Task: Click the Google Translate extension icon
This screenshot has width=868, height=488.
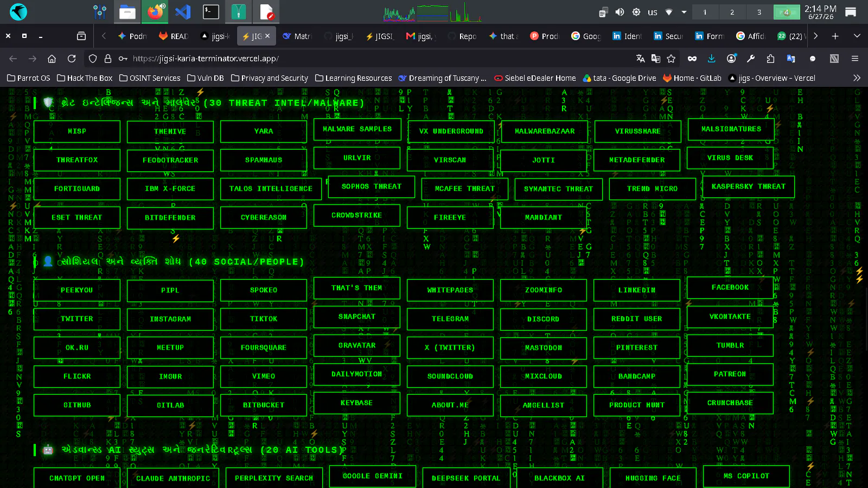Action: pos(791,59)
